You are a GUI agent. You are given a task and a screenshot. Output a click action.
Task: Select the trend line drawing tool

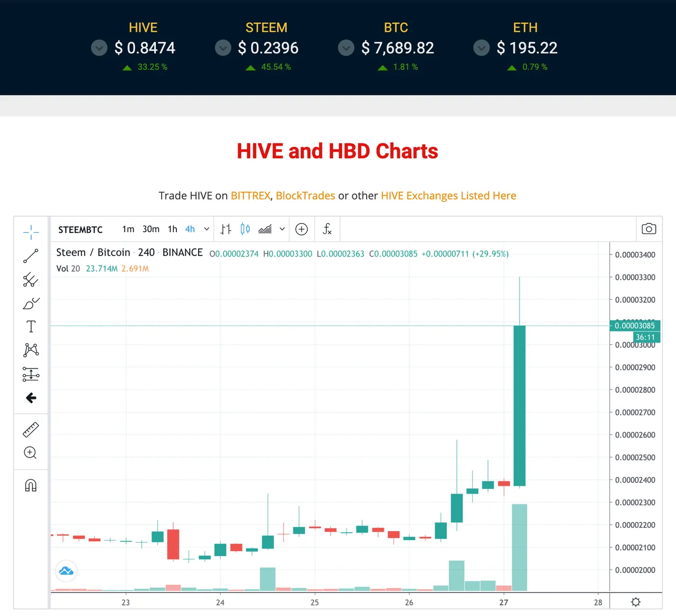31,256
